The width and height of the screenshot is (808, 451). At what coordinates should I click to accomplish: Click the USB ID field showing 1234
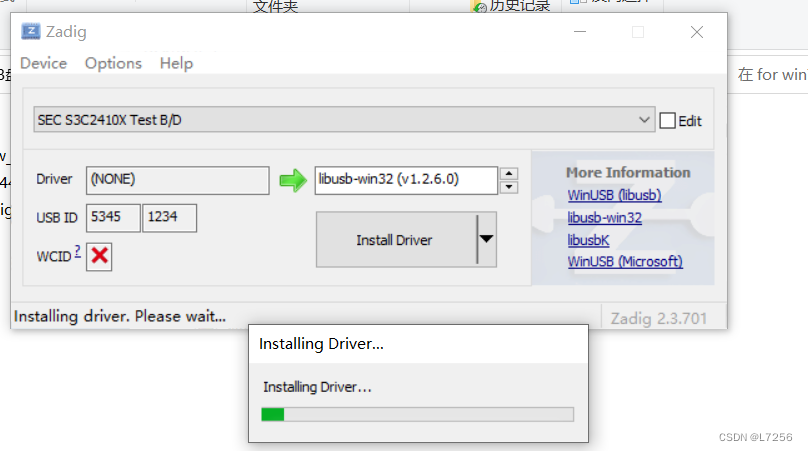170,218
